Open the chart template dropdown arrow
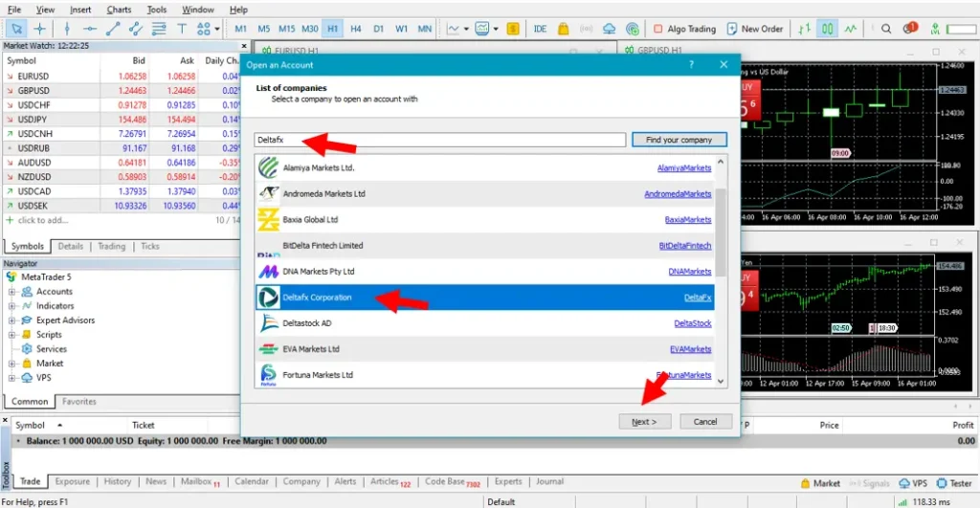 coord(496,29)
